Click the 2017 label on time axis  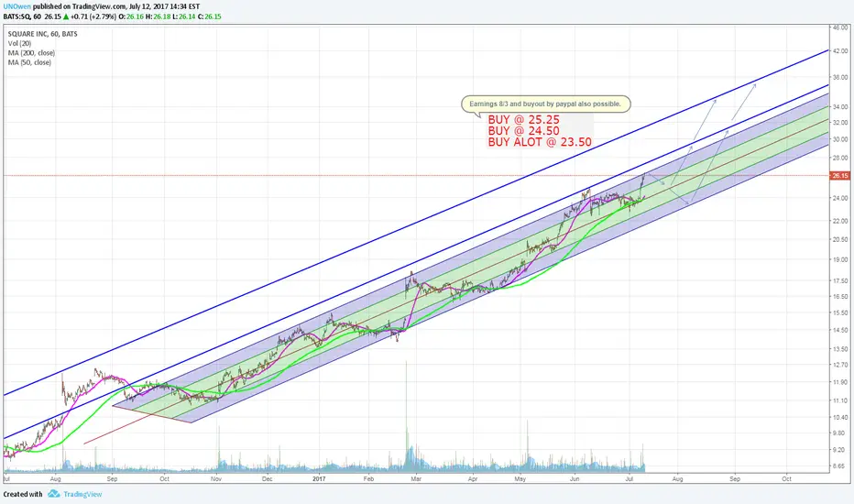coord(319,479)
